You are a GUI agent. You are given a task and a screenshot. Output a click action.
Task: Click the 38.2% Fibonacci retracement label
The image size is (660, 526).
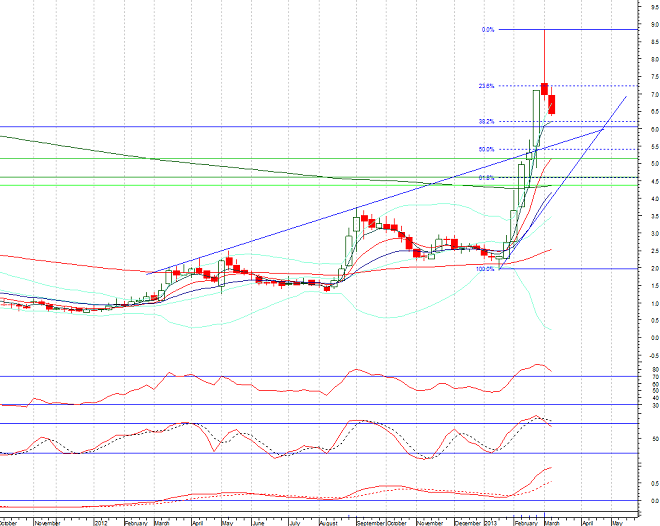click(487, 121)
